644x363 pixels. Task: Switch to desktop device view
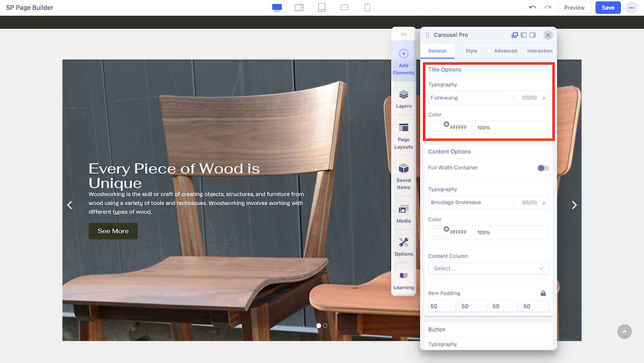[277, 8]
